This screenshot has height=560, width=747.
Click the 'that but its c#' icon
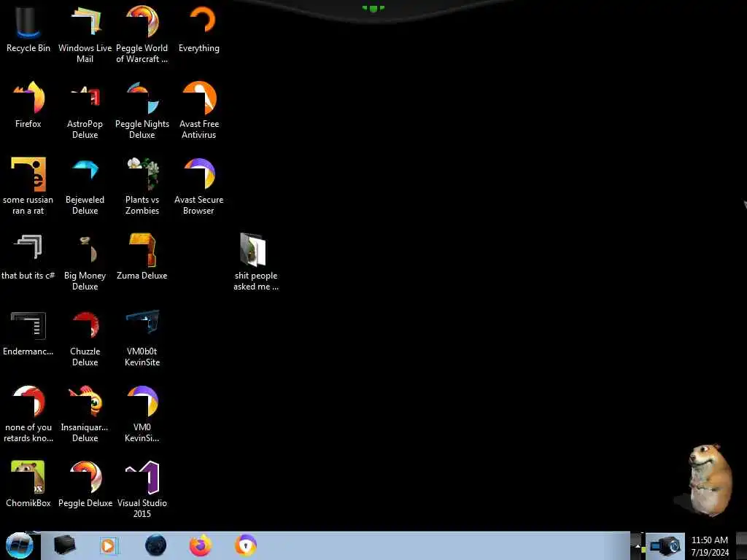(x=28, y=257)
